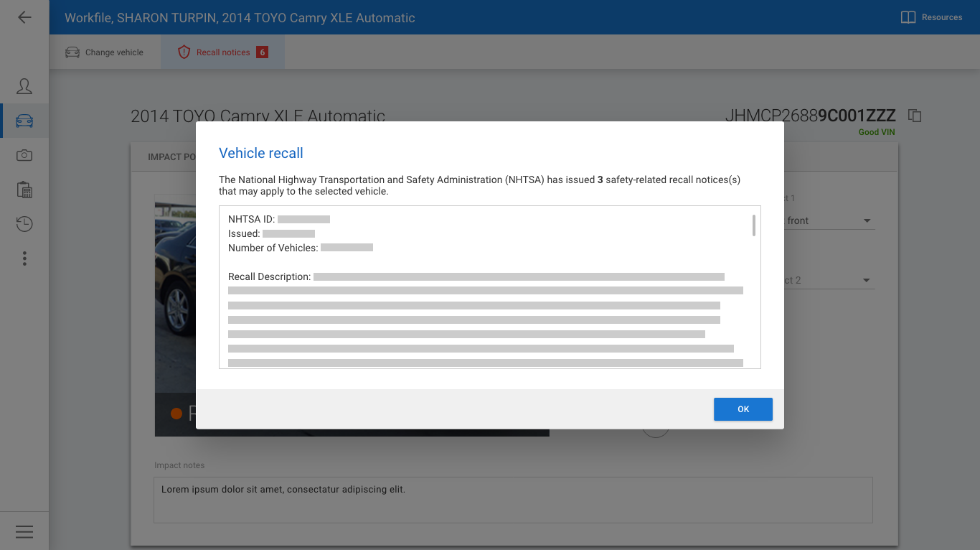Expand the first impact point dropdown

coord(827,220)
